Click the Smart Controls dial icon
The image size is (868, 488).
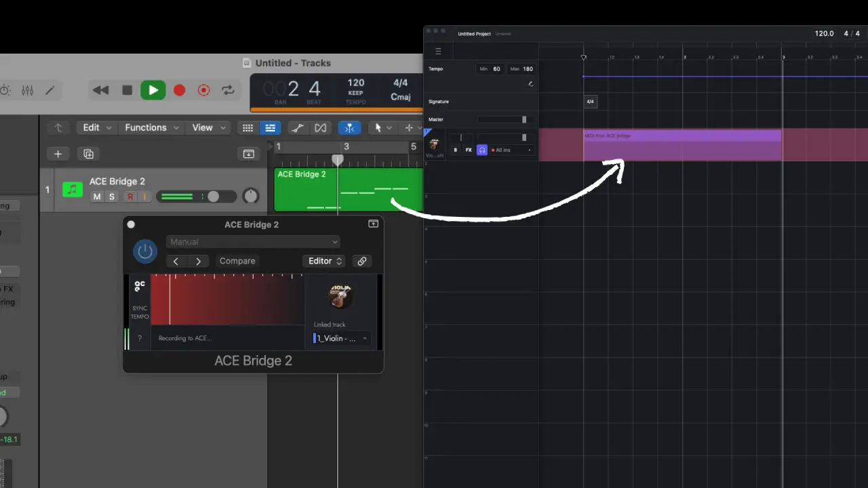[x=5, y=90]
